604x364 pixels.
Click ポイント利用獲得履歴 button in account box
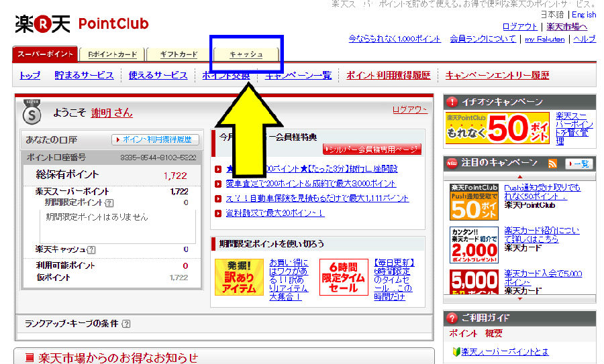click(155, 139)
